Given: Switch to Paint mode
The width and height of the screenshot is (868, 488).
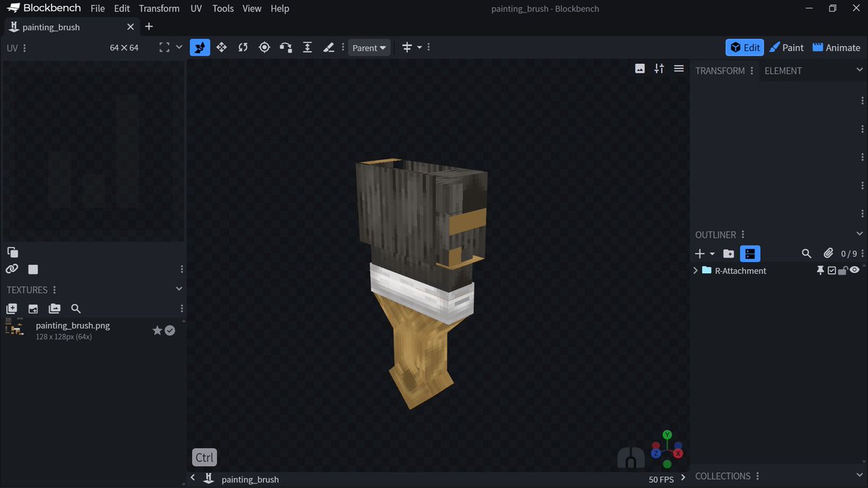Looking at the screenshot, I should coord(786,47).
